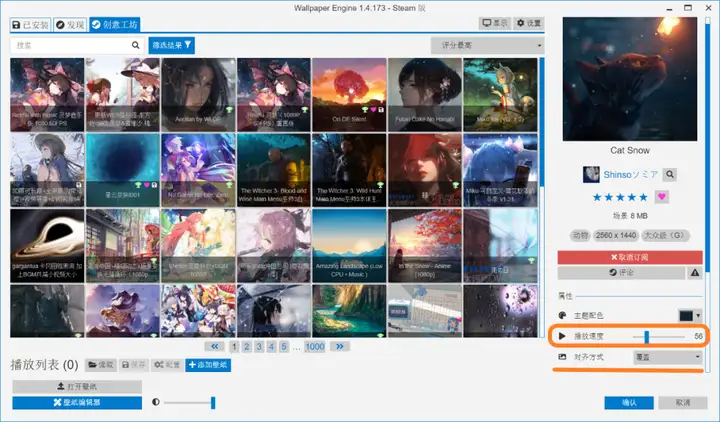The image size is (720, 422).
Task: Click the alignment image icon
Action: point(562,357)
